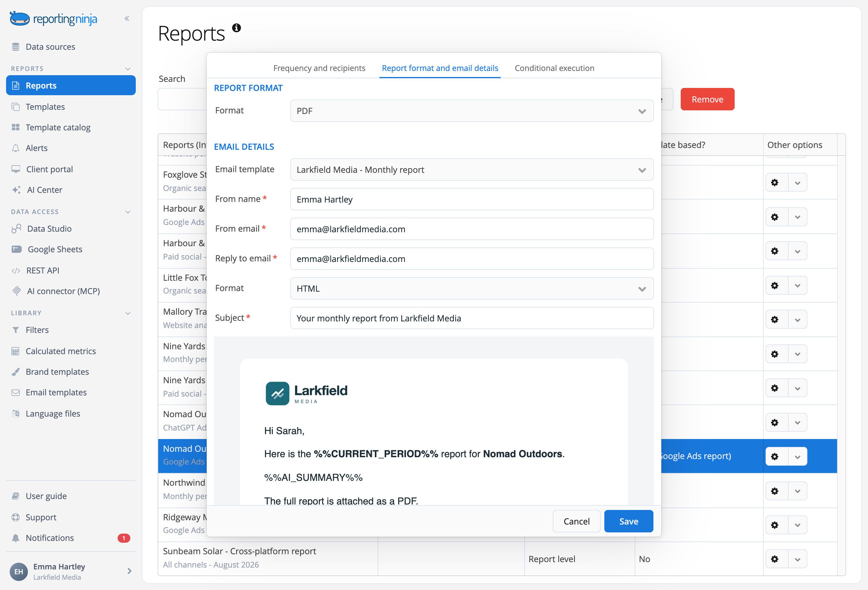Open the email Format dropdown showing HTML

[472, 288]
